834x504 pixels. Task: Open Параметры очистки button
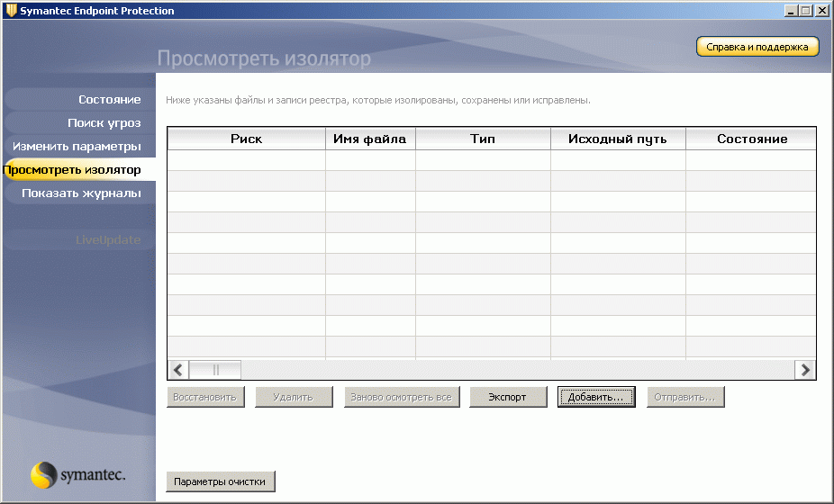tap(220, 481)
